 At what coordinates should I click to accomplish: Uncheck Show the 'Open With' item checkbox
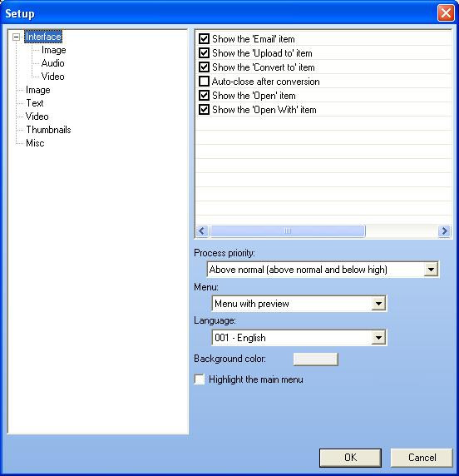coord(204,110)
